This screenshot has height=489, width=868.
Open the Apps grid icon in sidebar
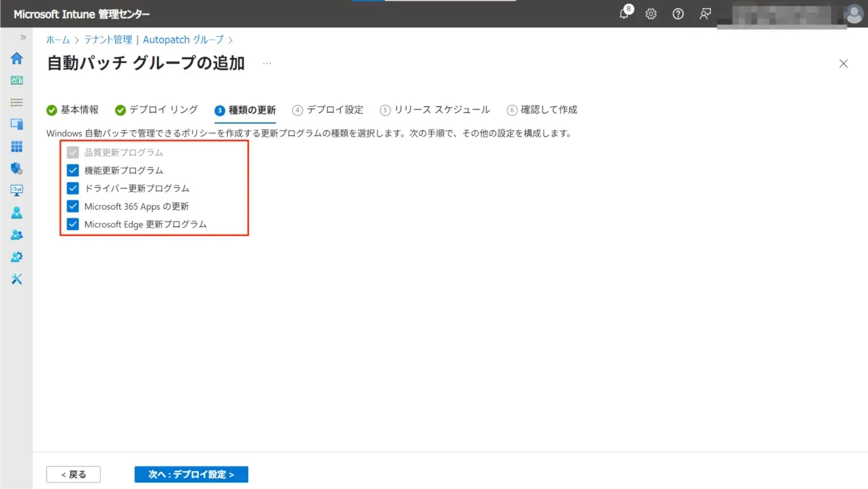[x=17, y=147]
